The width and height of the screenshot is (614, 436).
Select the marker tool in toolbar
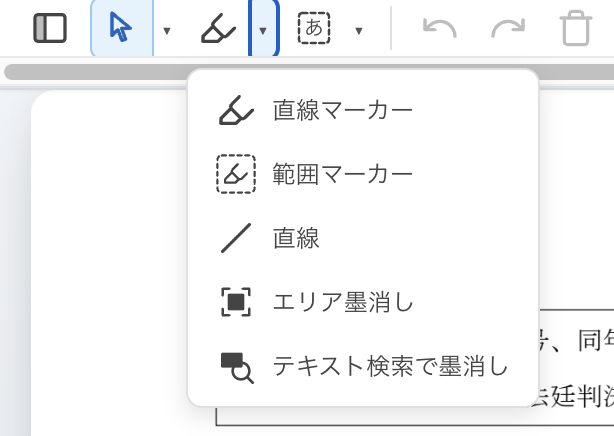218,28
